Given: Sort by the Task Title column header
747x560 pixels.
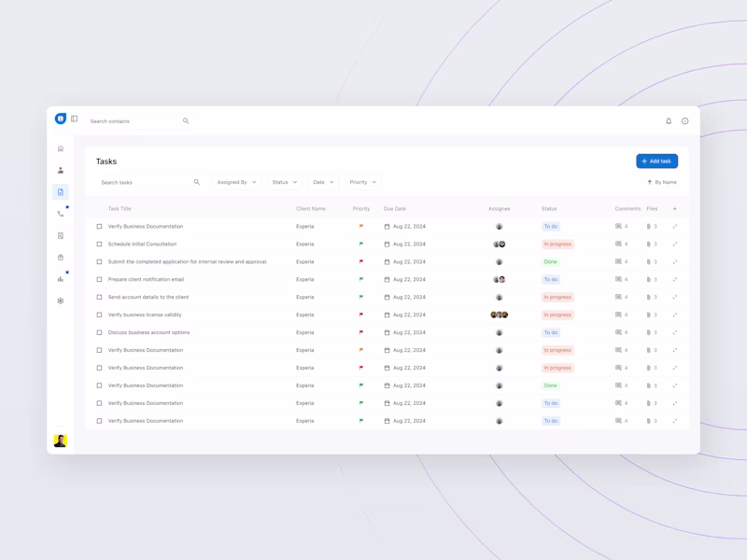Looking at the screenshot, I should click(120, 208).
